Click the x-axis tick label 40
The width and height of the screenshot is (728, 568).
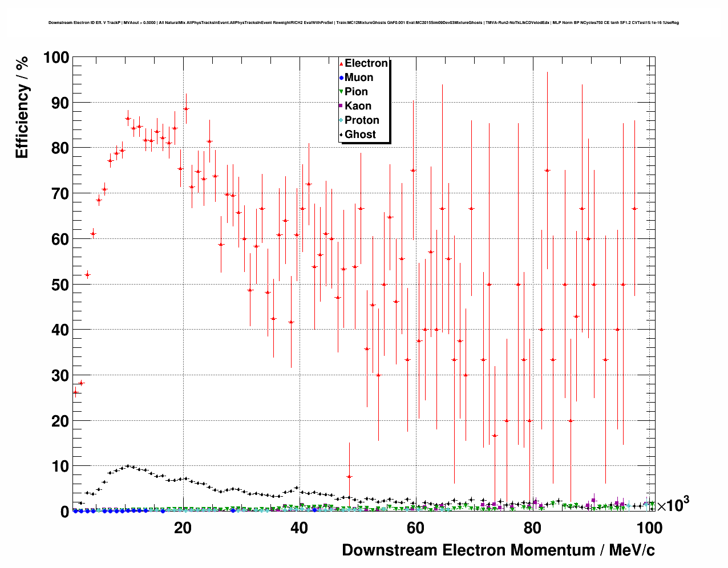tap(300, 528)
